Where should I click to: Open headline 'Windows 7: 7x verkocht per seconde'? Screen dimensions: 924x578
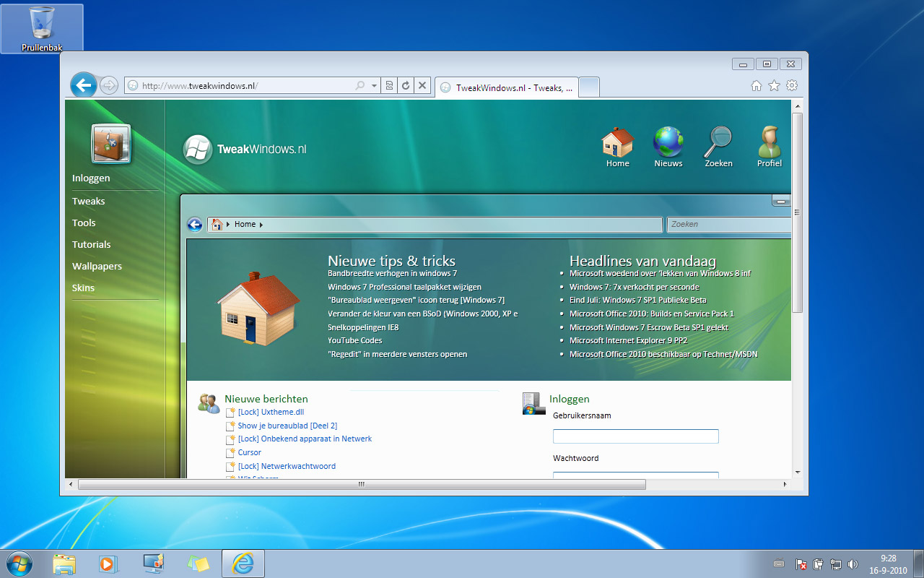(x=635, y=287)
